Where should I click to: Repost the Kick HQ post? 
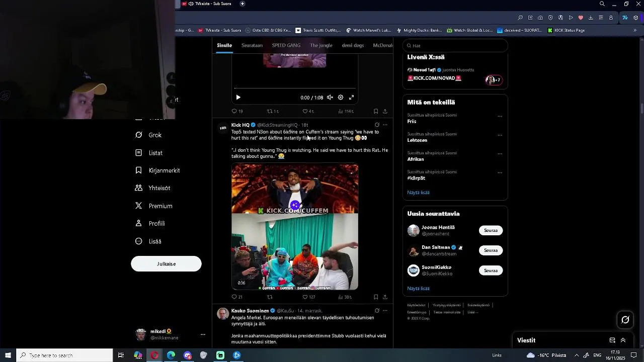click(270, 297)
